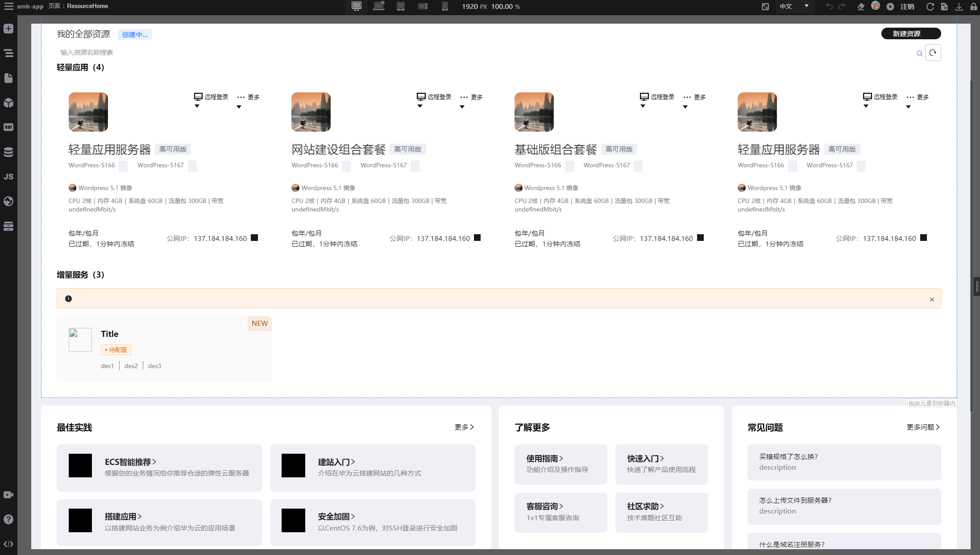980x555 pixels.
Task: Open the code view icon at sidebar bottom
Action: [x=8, y=544]
